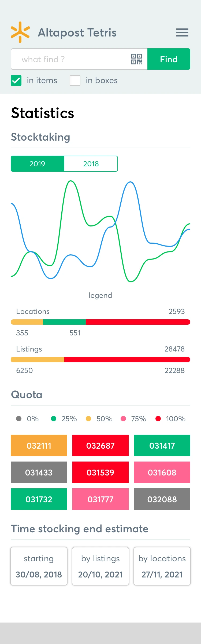Open the hamburger menu
The height and width of the screenshot is (644, 201).
(182, 32)
